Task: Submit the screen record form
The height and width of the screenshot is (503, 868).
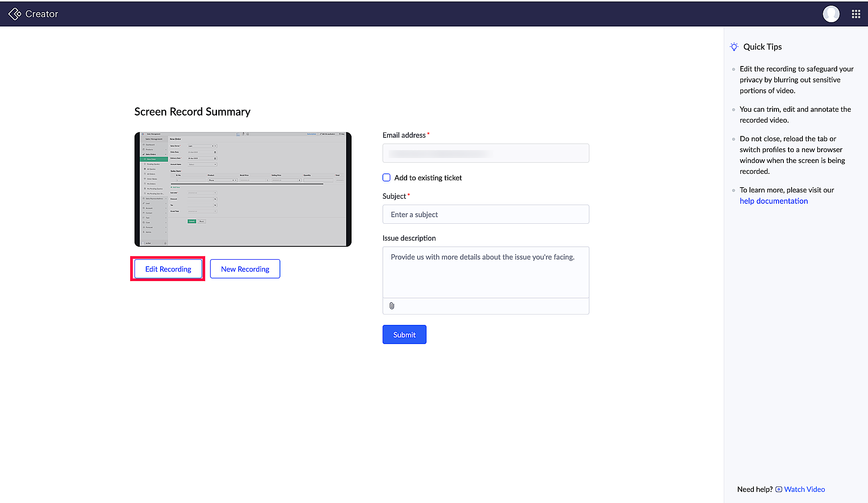Action: click(x=404, y=334)
